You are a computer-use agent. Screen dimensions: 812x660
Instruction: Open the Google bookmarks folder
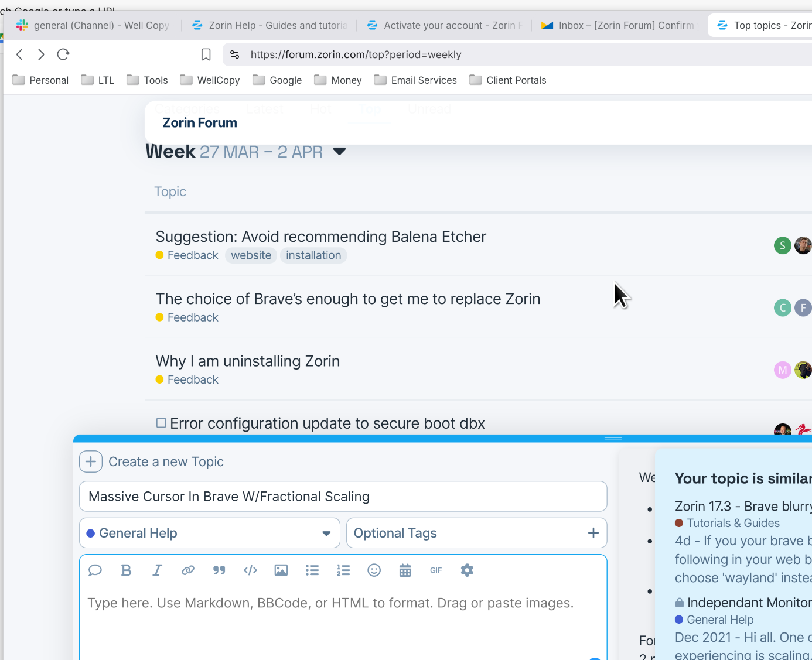277,80
